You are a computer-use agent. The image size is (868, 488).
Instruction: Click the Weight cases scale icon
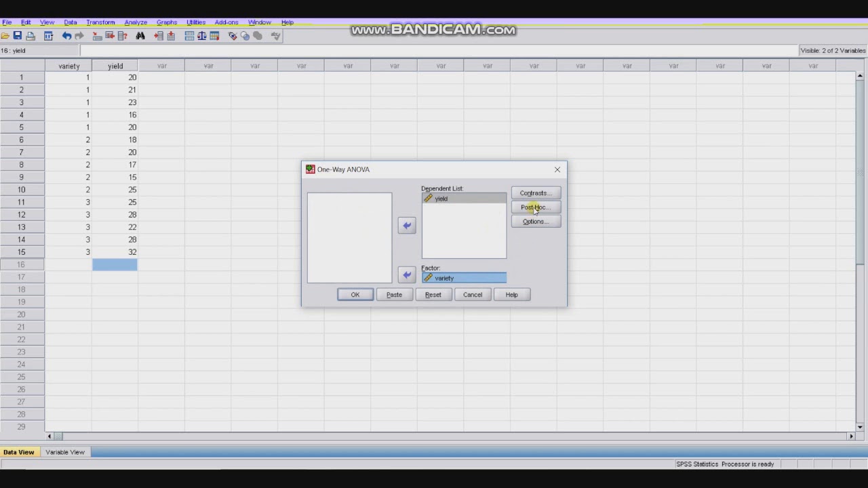pyautogui.click(x=201, y=36)
